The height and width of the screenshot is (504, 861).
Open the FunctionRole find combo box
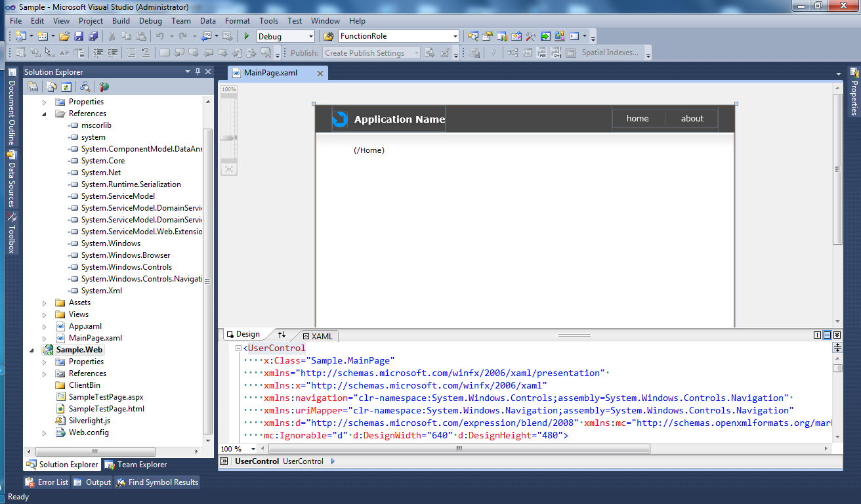click(399, 36)
